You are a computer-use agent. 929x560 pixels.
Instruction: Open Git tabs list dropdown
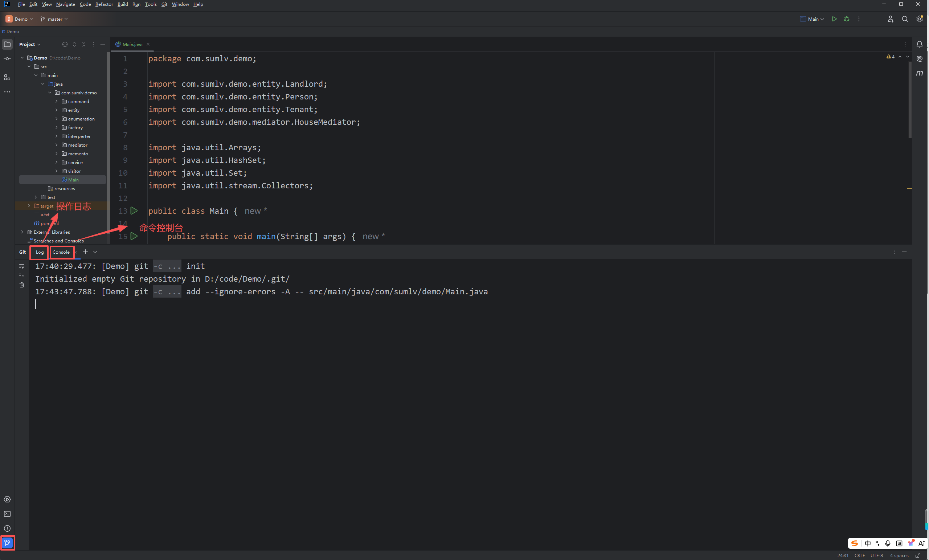(x=95, y=252)
